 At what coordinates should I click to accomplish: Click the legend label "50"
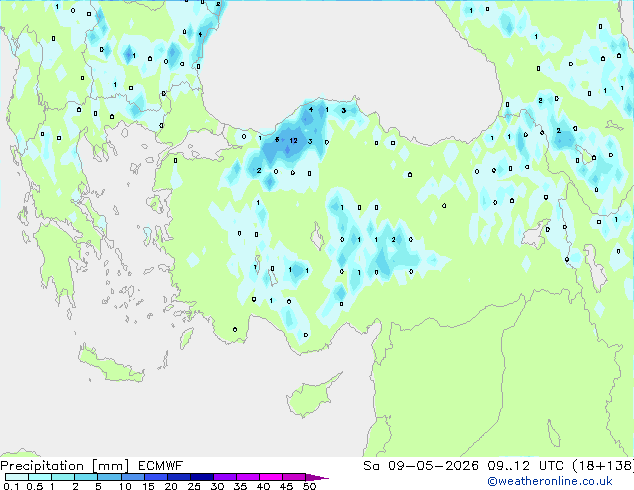pyautogui.click(x=309, y=486)
